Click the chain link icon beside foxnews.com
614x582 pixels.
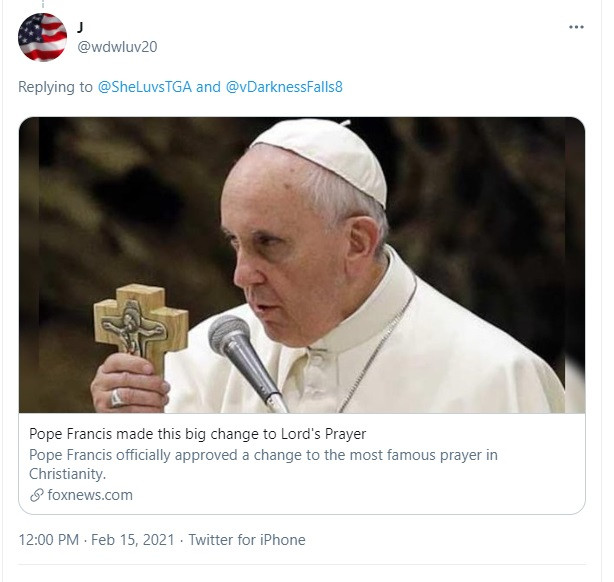pos(37,495)
